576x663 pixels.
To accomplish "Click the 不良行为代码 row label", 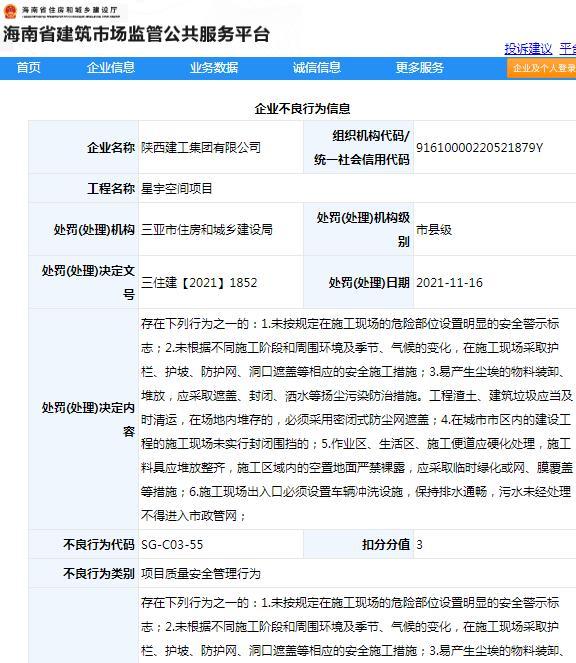I will coord(99,545).
